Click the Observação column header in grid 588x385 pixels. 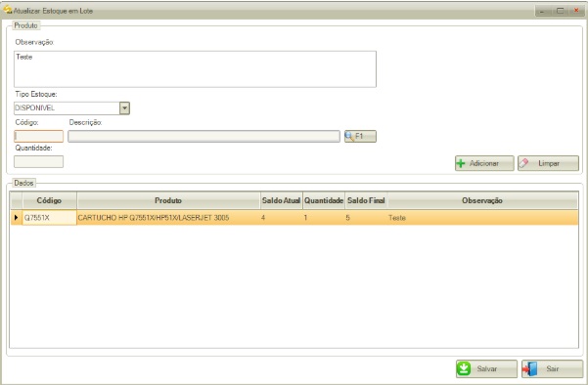(x=482, y=200)
